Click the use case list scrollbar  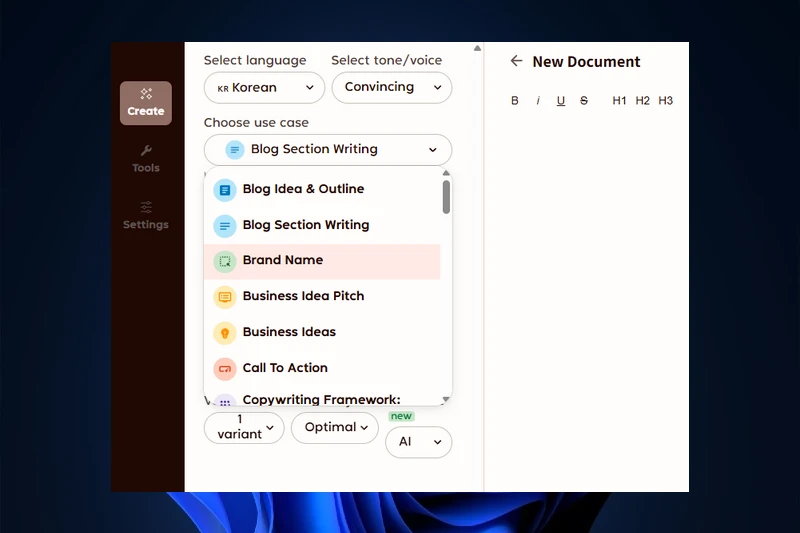click(x=446, y=197)
